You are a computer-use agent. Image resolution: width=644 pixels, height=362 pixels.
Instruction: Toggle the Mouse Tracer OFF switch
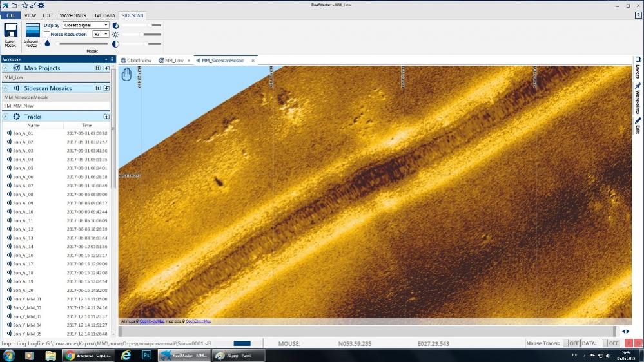[x=572, y=344]
